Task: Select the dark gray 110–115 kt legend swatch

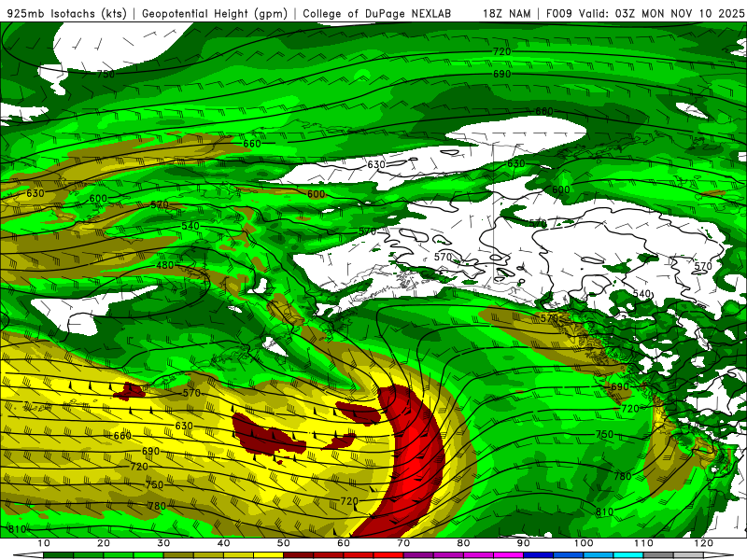Action: [x=658, y=555]
